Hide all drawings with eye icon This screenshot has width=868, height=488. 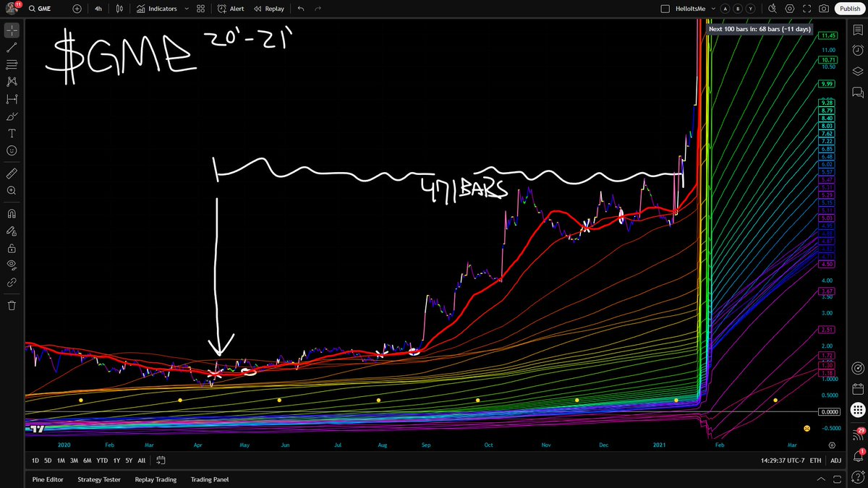pyautogui.click(x=12, y=265)
